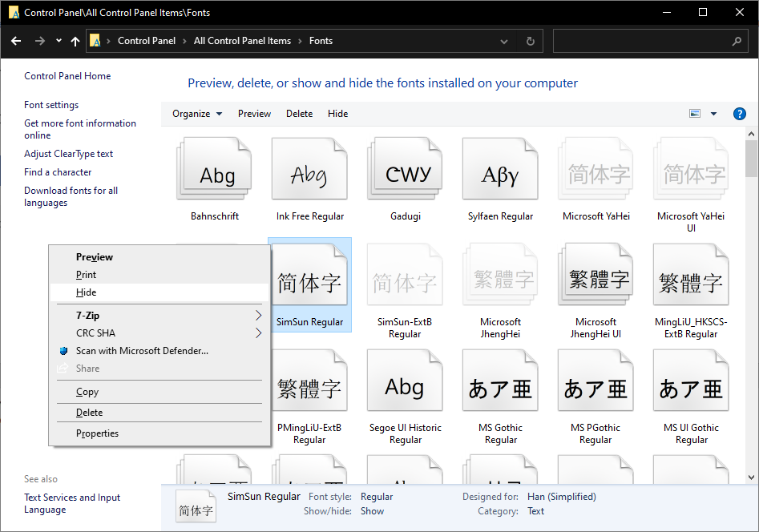Select the Segoe UI Historic Regular icon
The image size is (759, 532).
(x=406, y=381)
